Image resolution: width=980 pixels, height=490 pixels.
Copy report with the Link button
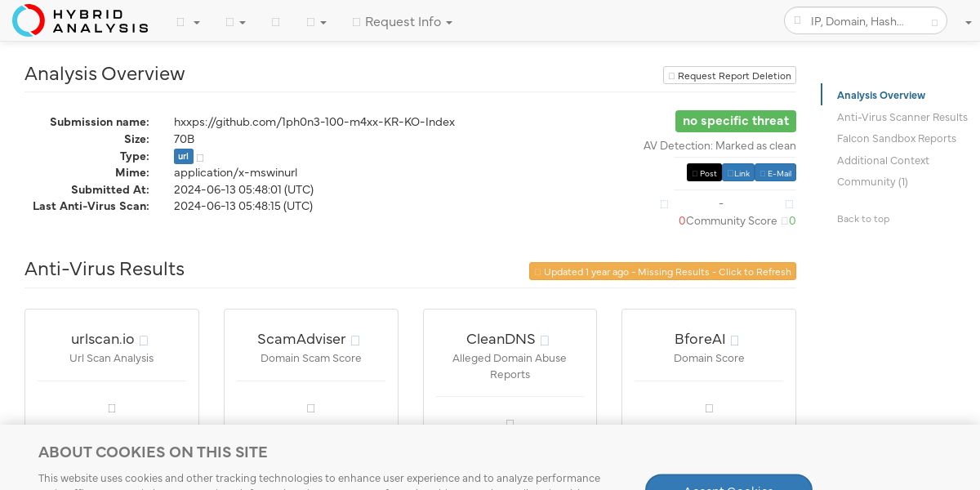coord(738,173)
